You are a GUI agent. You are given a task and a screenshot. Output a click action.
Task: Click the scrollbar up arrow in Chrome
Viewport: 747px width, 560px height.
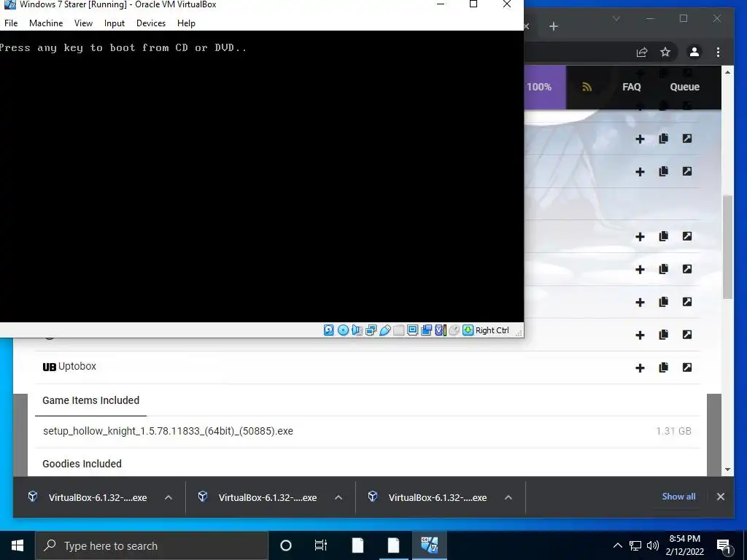click(x=727, y=72)
